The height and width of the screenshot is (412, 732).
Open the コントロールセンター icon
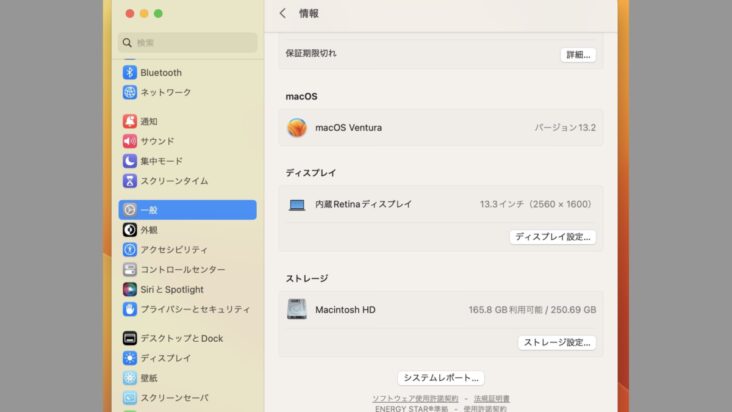pos(130,269)
